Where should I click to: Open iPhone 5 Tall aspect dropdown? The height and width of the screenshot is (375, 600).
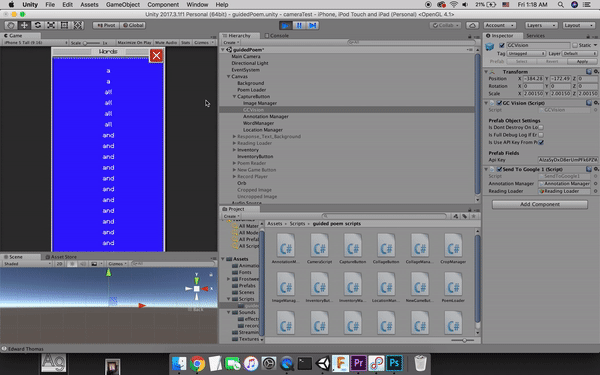(x=35, y=42)
